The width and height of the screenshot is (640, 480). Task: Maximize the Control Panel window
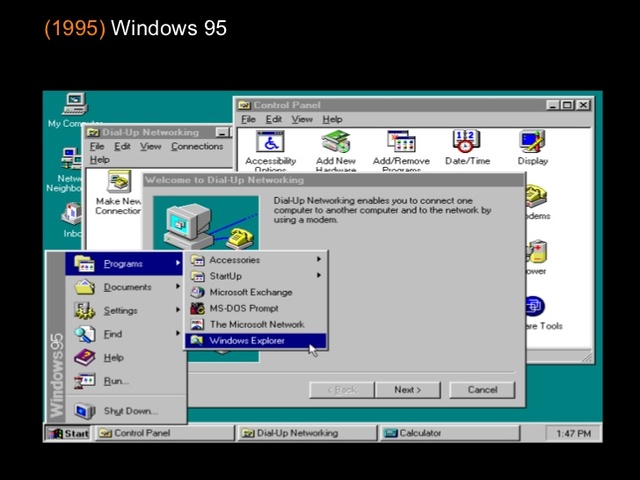tap(567, 105)
